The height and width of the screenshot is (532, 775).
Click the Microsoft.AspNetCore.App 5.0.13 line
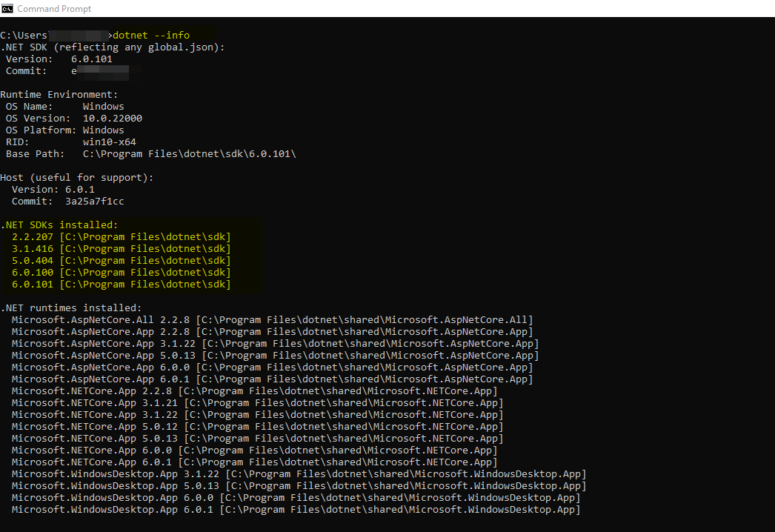(276, 356)
